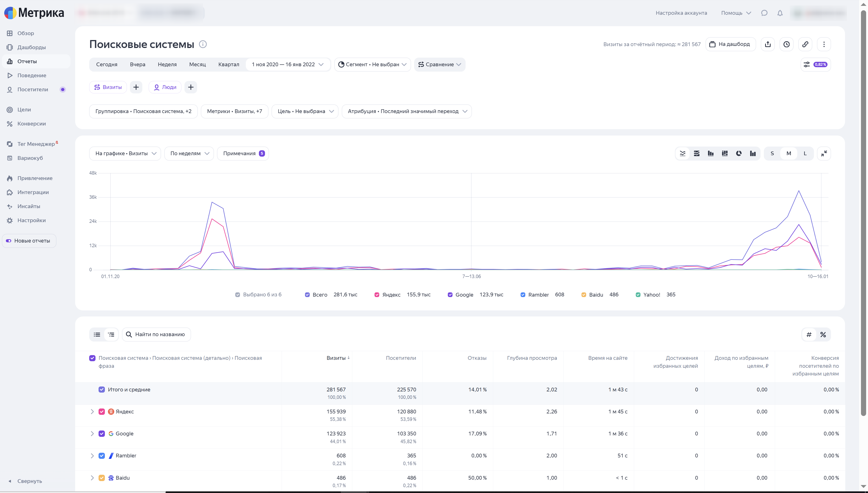Open Тег Менеджер in the sidebar
868x493 pixels.
coord(36,144)
